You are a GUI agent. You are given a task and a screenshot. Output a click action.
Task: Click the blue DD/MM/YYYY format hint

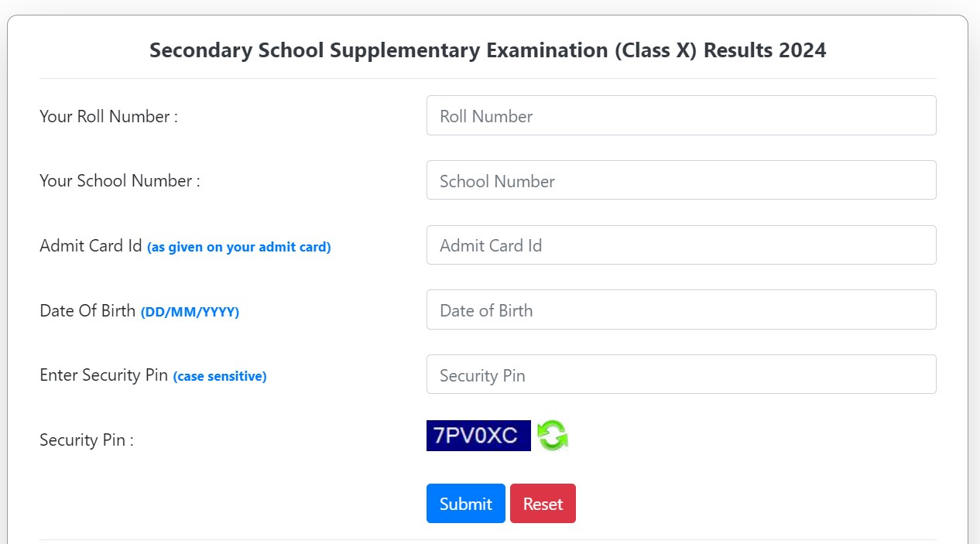click(190, 313)
